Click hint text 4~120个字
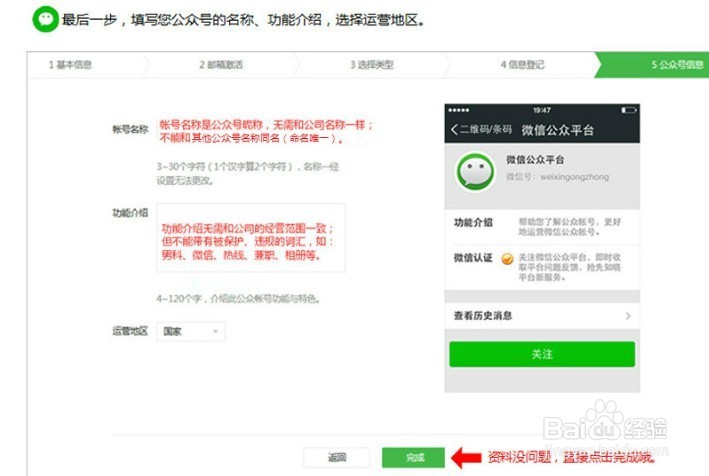The width and height of the screenshot is (709, 476). point(238,298)
